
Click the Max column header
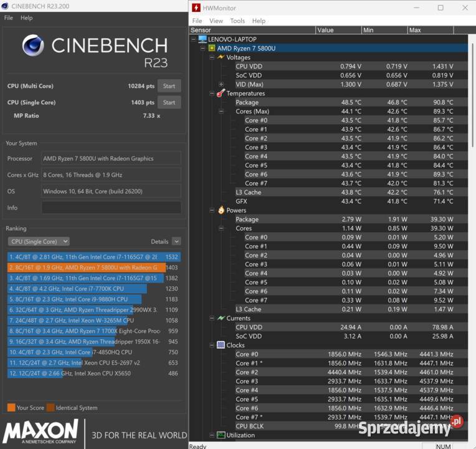point(431,30)
